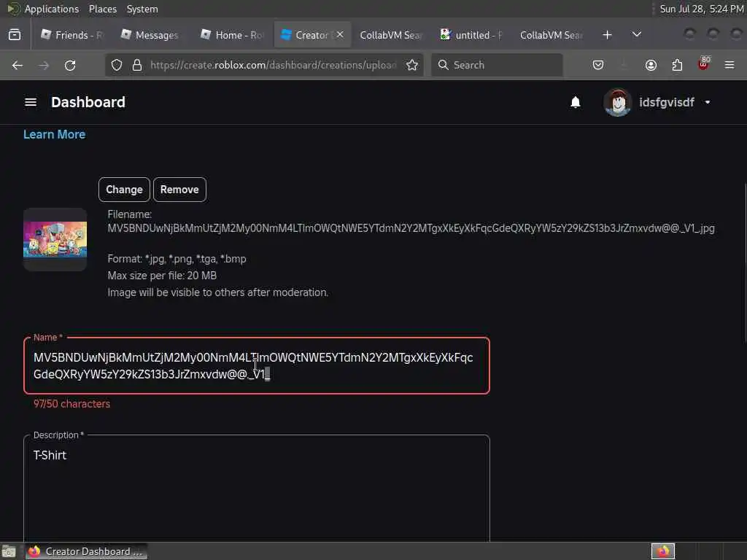Click the red extension icon with 80 badge
The height and width of the screenshot is (560, 747).
[703, 64]
